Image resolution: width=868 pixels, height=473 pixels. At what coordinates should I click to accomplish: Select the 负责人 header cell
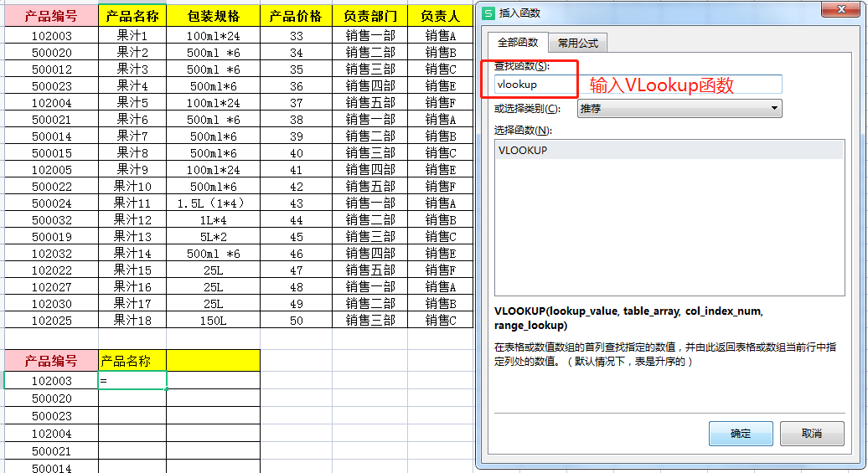(x=441, y=16)
